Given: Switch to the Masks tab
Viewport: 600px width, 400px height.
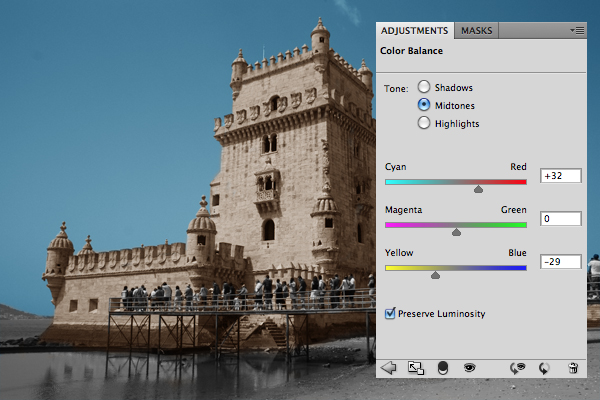Looking at the screenshot, I should point(476,31).
